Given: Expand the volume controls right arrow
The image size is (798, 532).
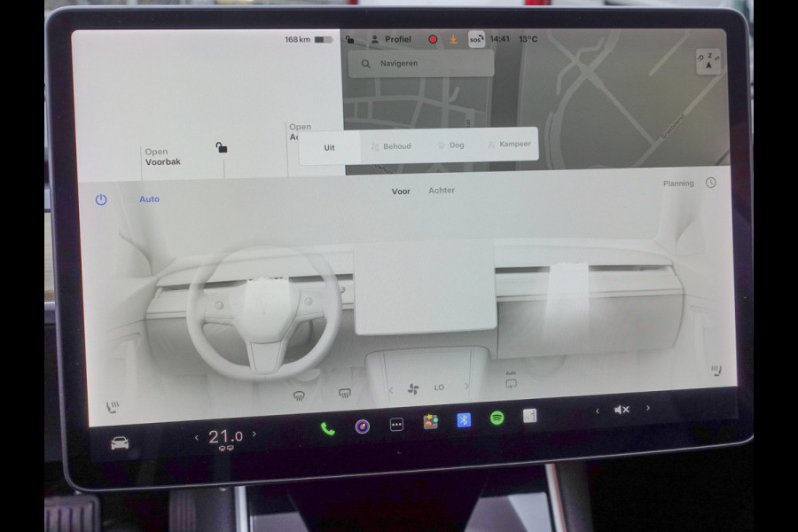Looking at the screenshot, I should pos(648,409).
